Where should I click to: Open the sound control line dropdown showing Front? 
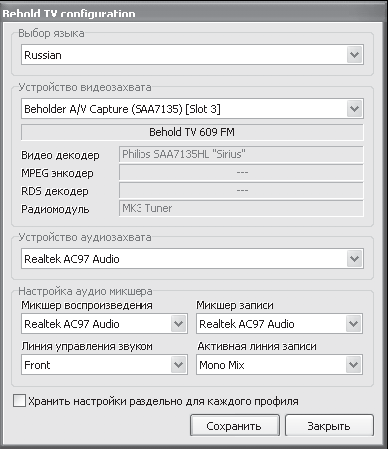click(x=104, y=365)
